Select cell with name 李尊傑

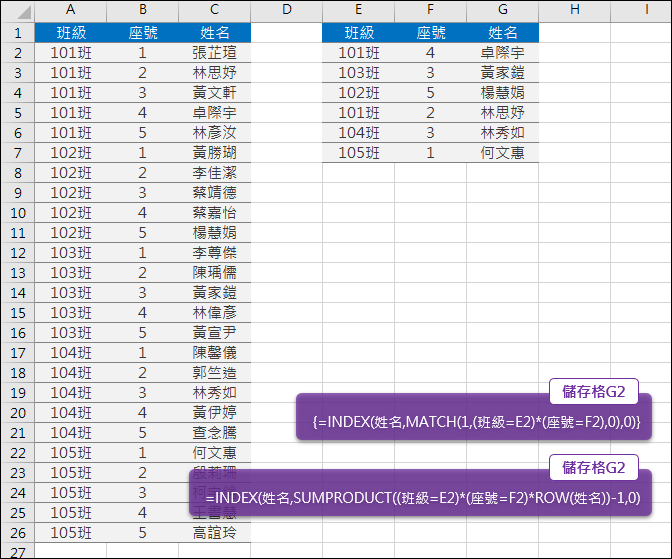coord(215,253)
